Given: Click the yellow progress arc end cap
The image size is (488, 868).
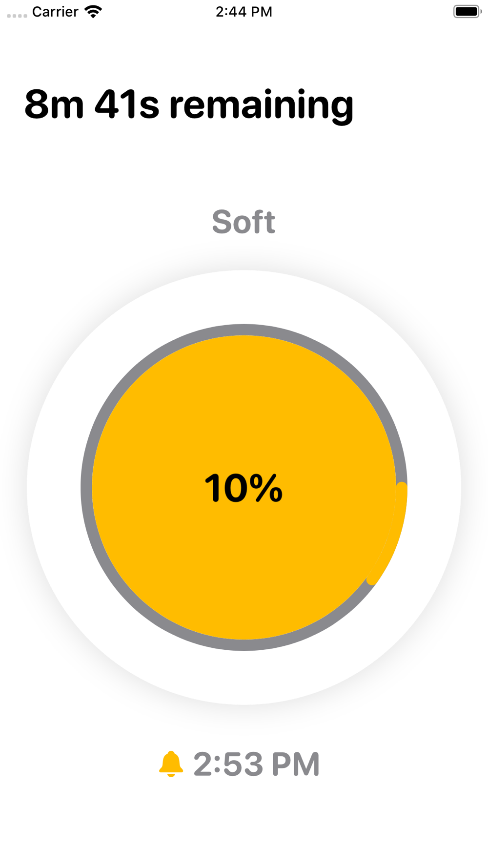Looking at the screenshot, I should [373, 579].
